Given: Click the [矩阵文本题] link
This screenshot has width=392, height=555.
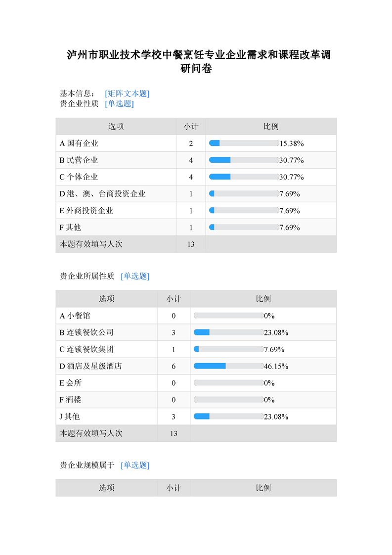Looking at the screenshot, I should pos(127,93).
